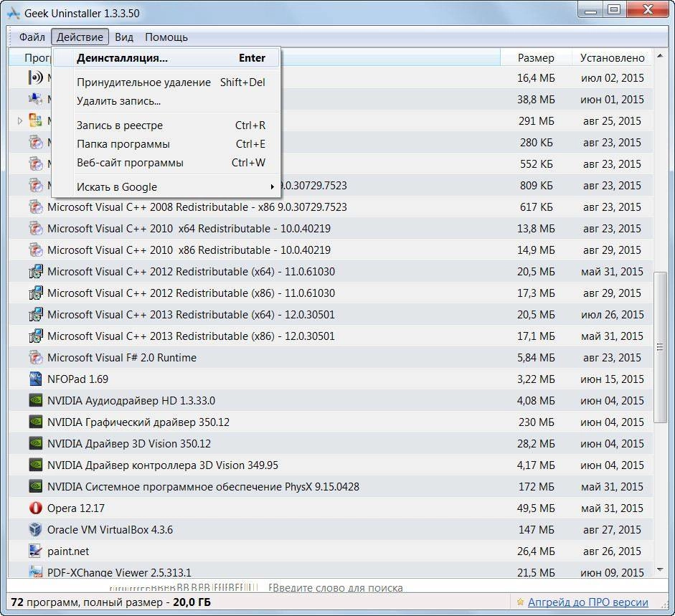Select Microsoft Visual C++ 2010 x64 Redistributable row
Image resolution: width=675 pixels, height=616 pixels.
[x=331, y=229]
